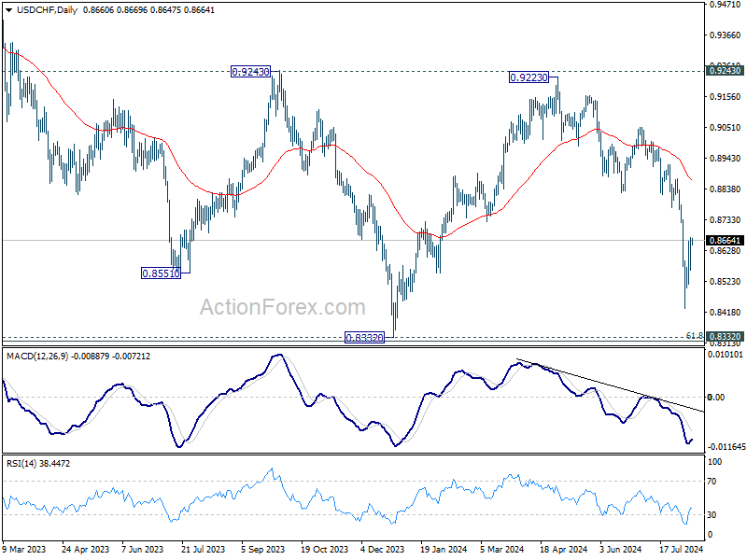Select the 0.92430 price label on the September peak
Screen dimensions: 747x560
coord(250,72)
